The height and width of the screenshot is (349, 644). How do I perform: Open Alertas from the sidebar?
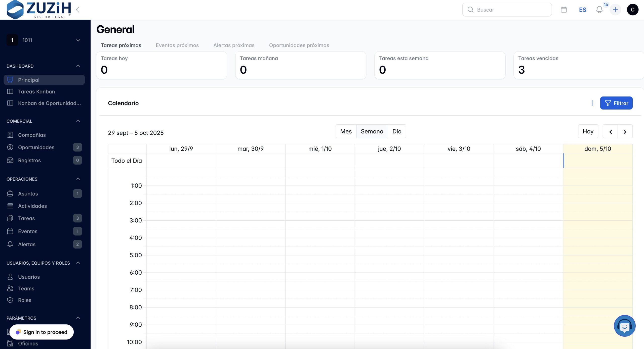click(x=27, y=244)
